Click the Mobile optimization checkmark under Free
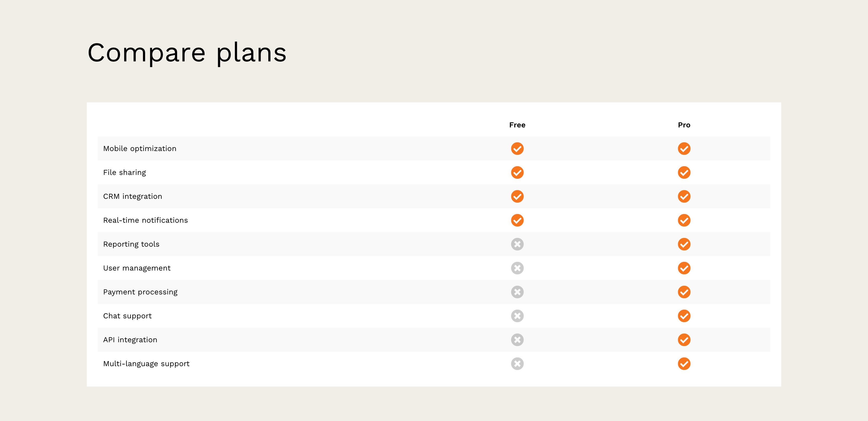This screenshot has width=868, height=421. (517, 148)
